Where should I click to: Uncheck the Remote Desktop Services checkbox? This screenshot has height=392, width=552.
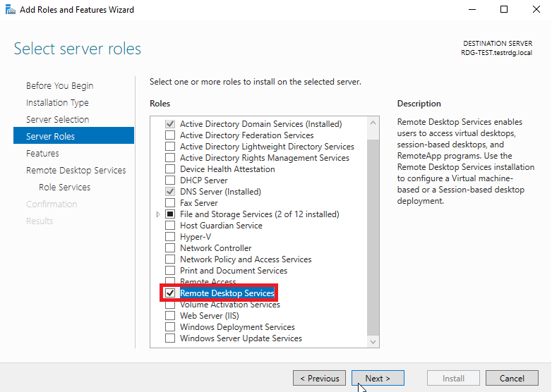click(x=170, y=293)
